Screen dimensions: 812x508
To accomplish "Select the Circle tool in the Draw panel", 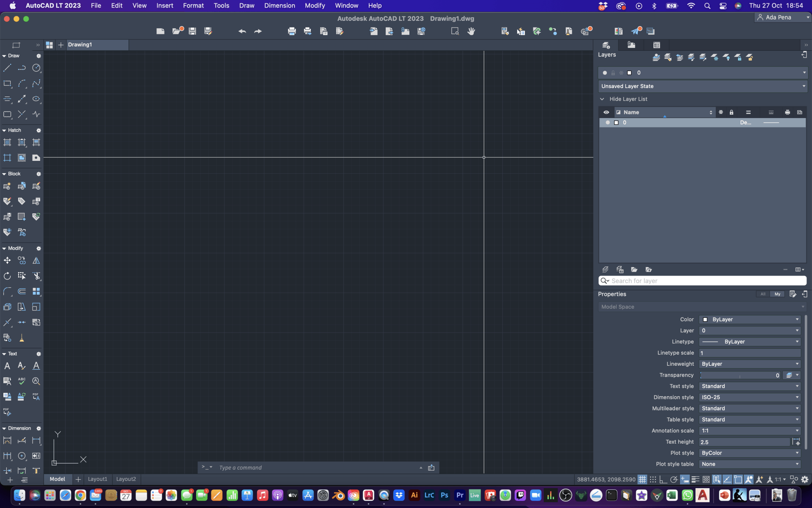I will coord(36,68).
